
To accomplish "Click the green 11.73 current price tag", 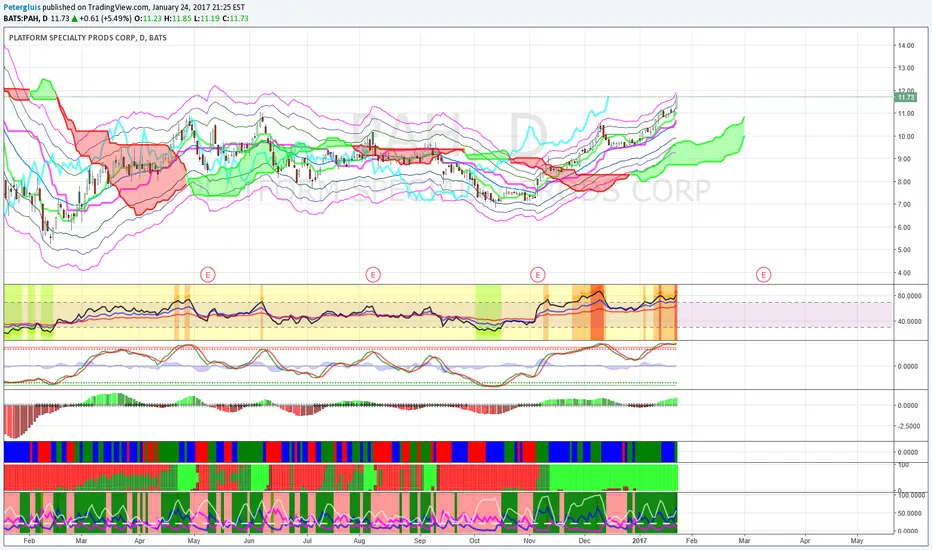I will click(x=905, y=97).
